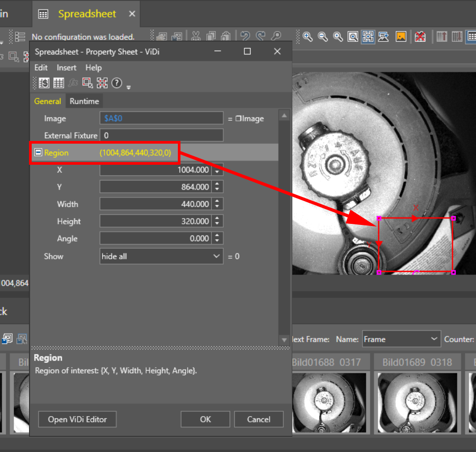Click the zoom out magnifier icon
476x452 pixels.
tap(322, 36)
